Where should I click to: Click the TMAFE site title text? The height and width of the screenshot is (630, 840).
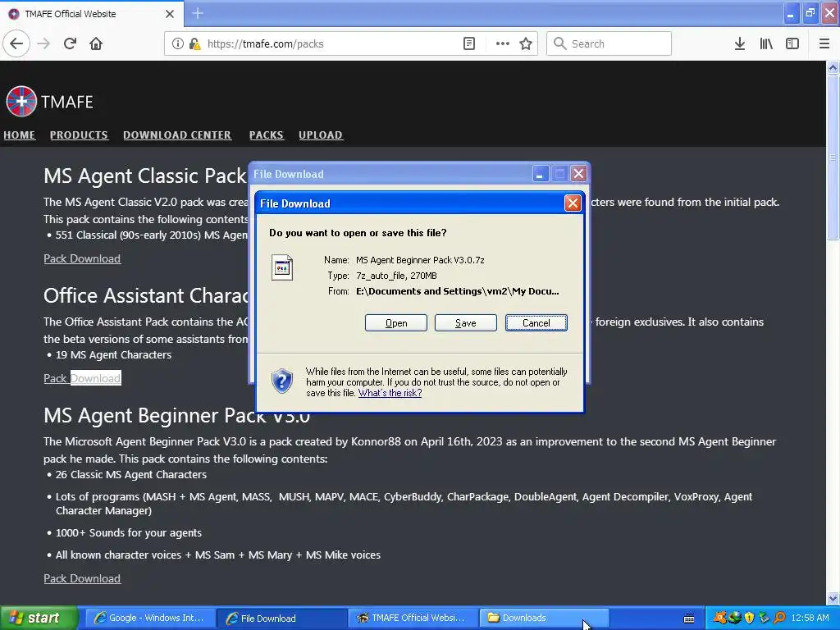[67, 102]
